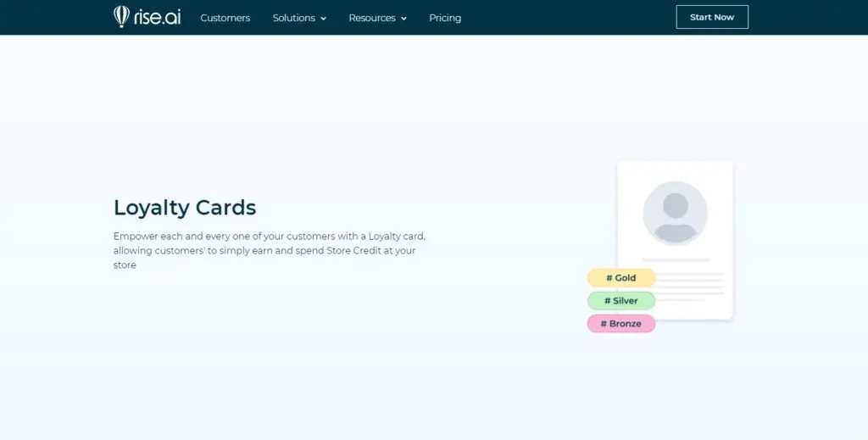Select the green # Silver tag
Image resolution: width=868 pixels, height=440 pixels.
[621, 301]
